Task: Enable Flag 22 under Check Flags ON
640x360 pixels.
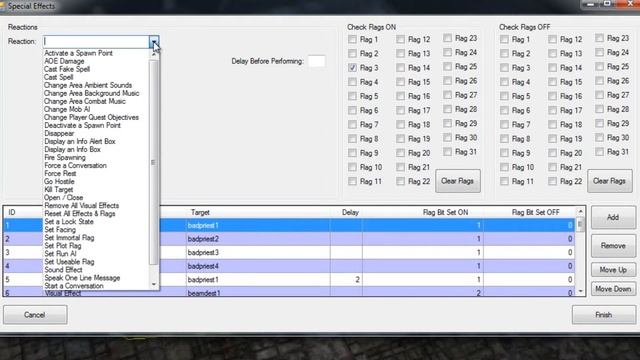Action: click(x=400, y=181)
